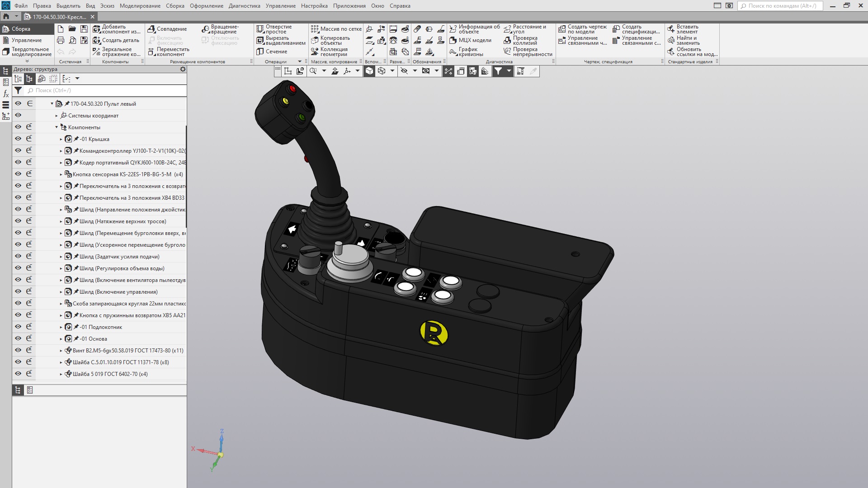This screenshot has width=868, height=488.
Task: Click the Проверка коллизий tool
Action: pyautogui.click(x=521, y=41)
